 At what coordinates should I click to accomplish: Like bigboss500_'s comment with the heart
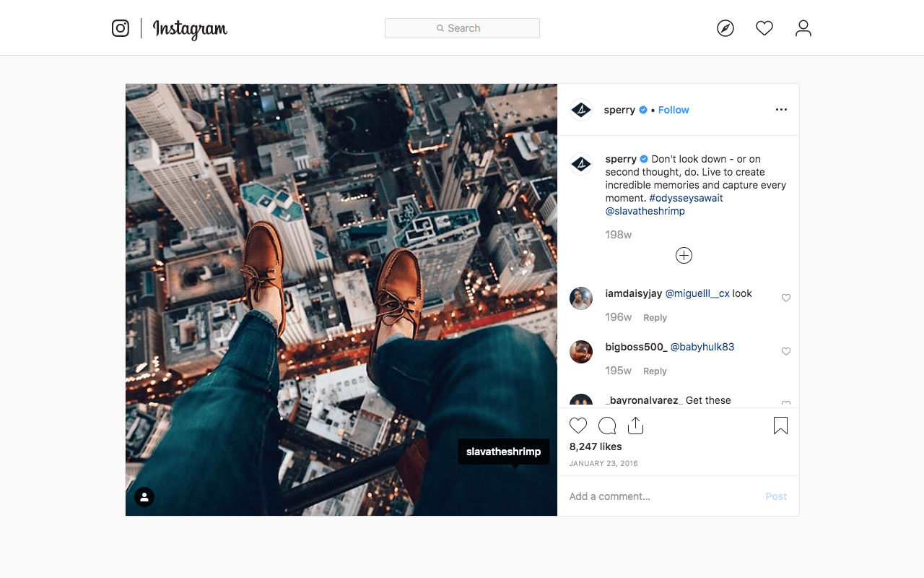coord(786,351)
